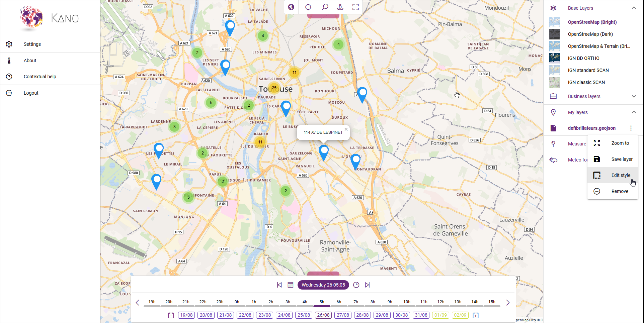Choose Save layer from layer menu
This screenshot has height=323, width=644.
(x=613, y=159)
